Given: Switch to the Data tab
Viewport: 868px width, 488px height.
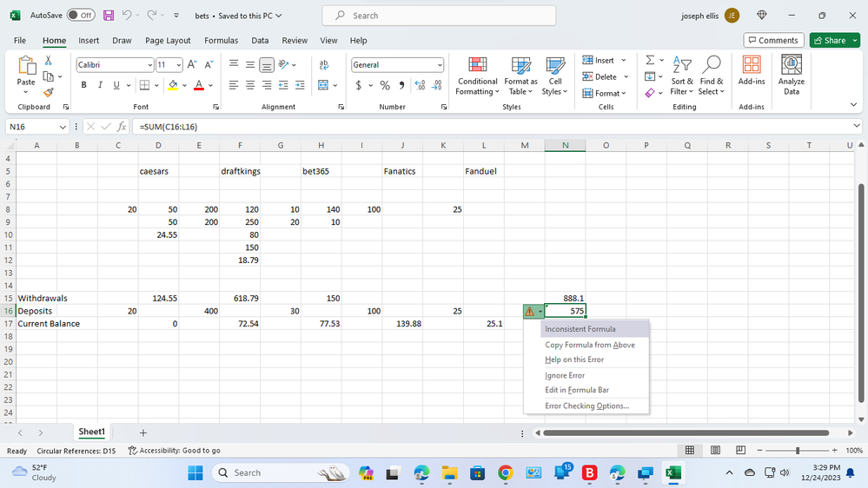Looking at the screenshot, I should 260,41.
